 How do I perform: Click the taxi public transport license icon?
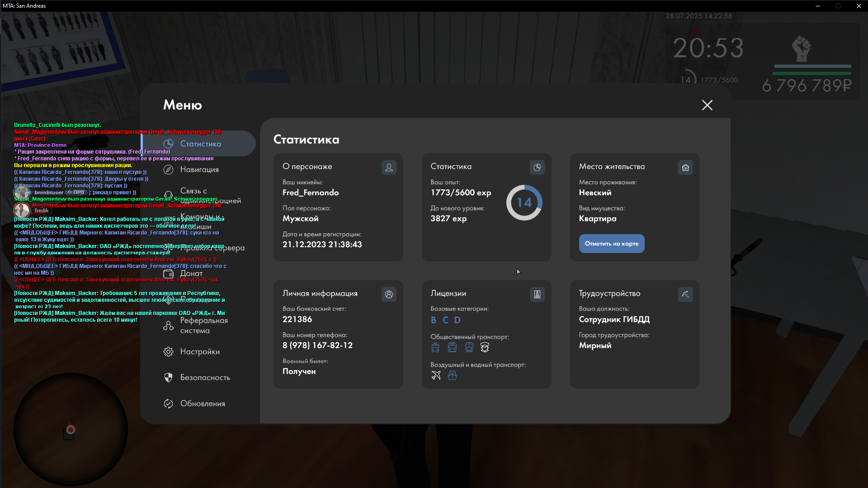pos(485,347)
